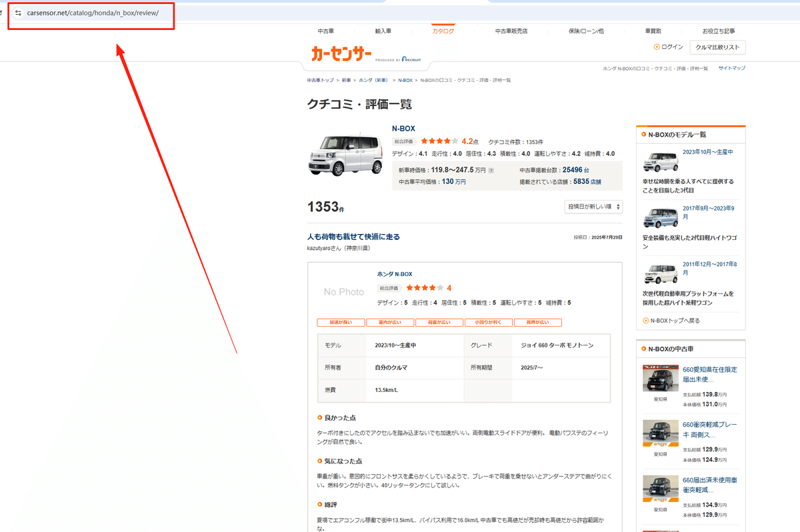Click the arrow icon before N-BOXトップへ戻る

(646, 321)
